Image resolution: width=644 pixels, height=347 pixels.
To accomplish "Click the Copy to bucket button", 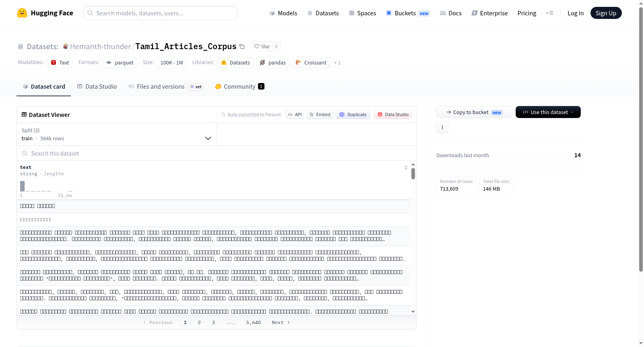I will [474, 112].
